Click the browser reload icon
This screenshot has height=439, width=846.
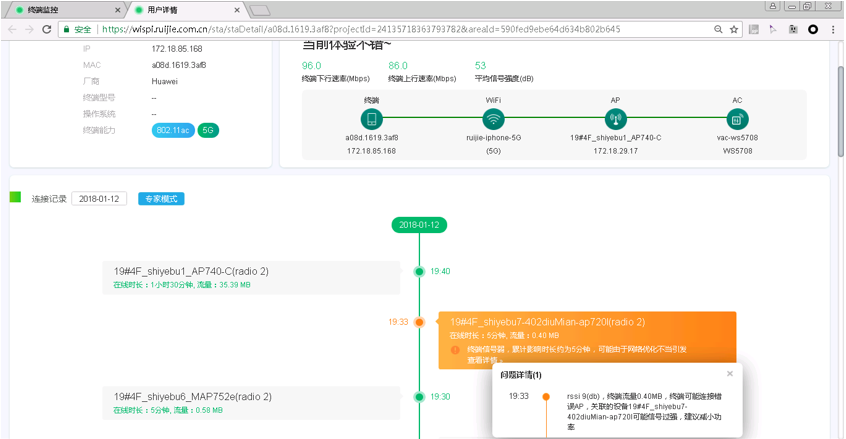tap(47, 30)
